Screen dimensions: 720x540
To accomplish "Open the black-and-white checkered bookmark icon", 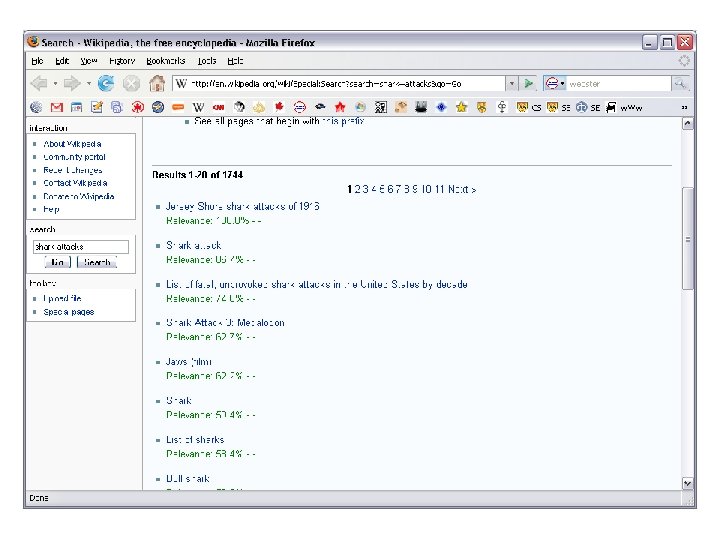I will click(381, 107).
